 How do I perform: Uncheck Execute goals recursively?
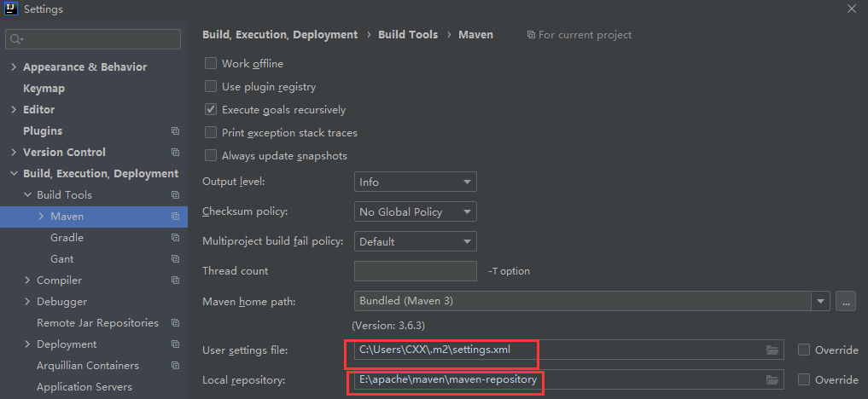(210, 109)
